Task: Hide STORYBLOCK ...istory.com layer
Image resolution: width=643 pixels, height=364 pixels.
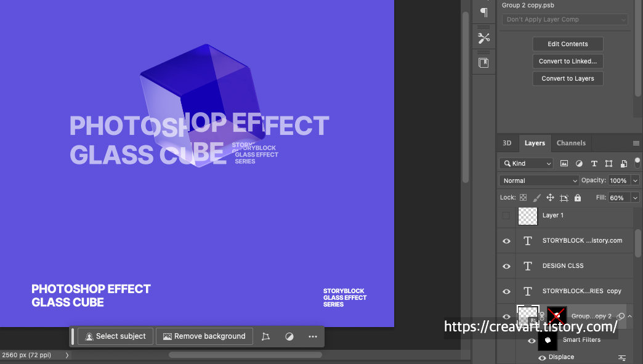Action: click(x=506, y=241)
